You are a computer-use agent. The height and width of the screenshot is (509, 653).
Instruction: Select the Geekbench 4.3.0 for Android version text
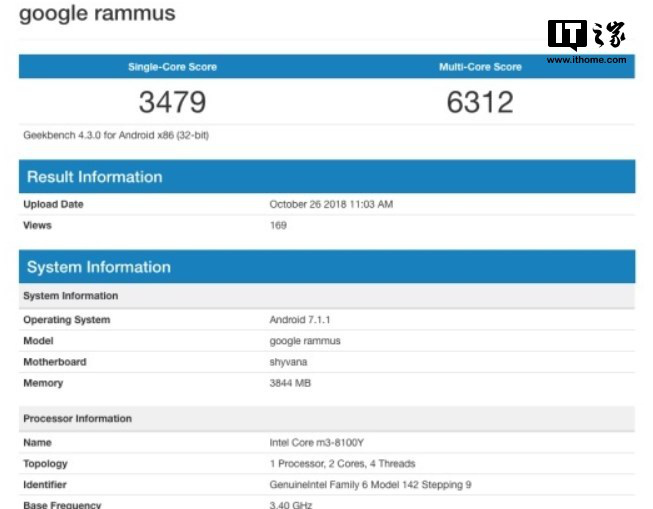coord(116,135)
